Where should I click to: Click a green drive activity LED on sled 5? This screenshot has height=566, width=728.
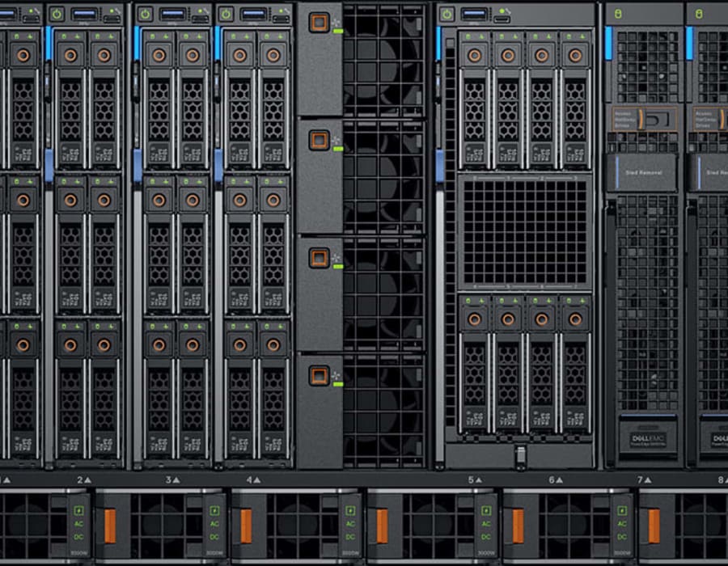468,36
